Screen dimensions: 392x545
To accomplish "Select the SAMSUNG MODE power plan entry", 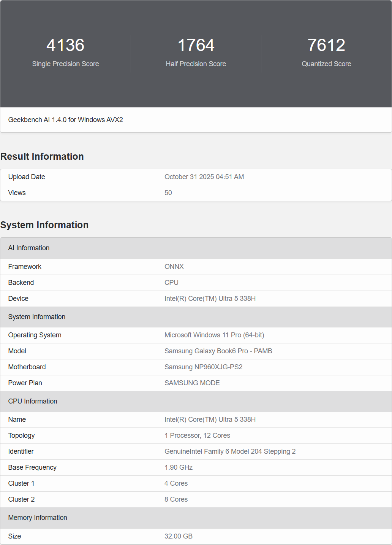I will pos(192,383).
